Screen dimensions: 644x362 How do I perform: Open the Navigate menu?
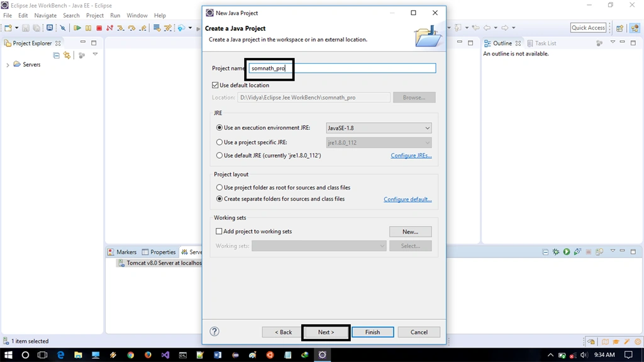tap(45, 15)
